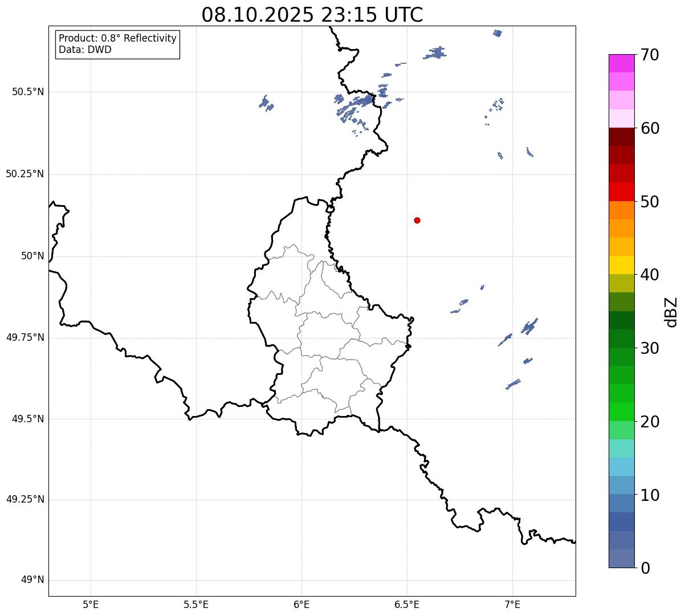This screenshot has width=685, height=616.
Task: Click the longitude label "7°E"
Action: 512,604
